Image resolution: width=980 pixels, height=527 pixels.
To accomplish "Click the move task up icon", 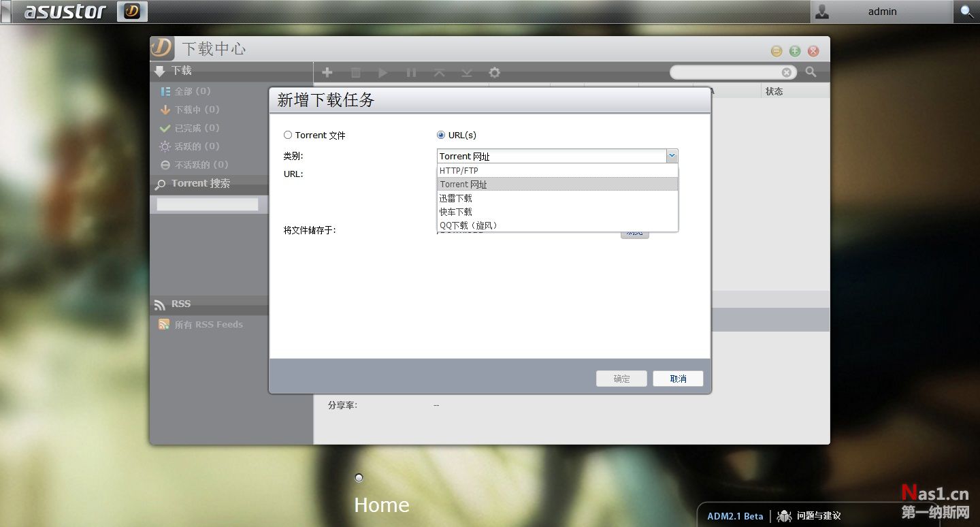I will 439,72.
